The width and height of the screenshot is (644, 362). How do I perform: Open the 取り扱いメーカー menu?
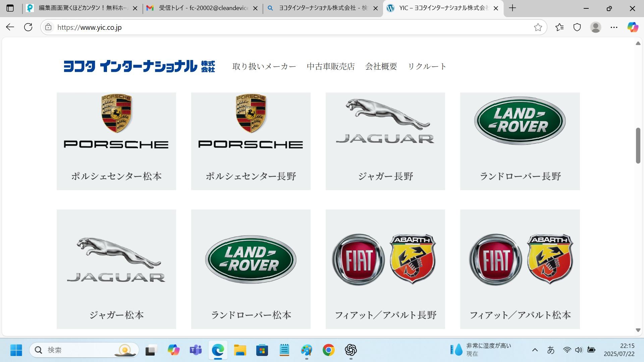pos(264,66)
